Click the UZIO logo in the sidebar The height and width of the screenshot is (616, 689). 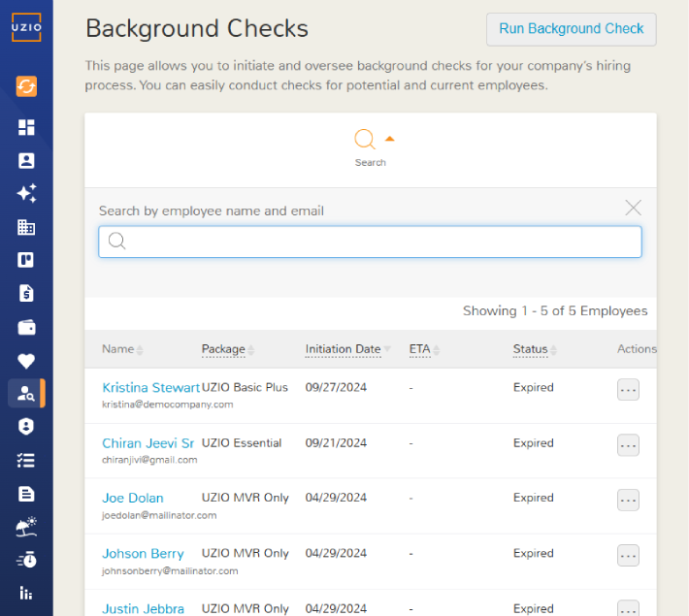tap(26, 27)
